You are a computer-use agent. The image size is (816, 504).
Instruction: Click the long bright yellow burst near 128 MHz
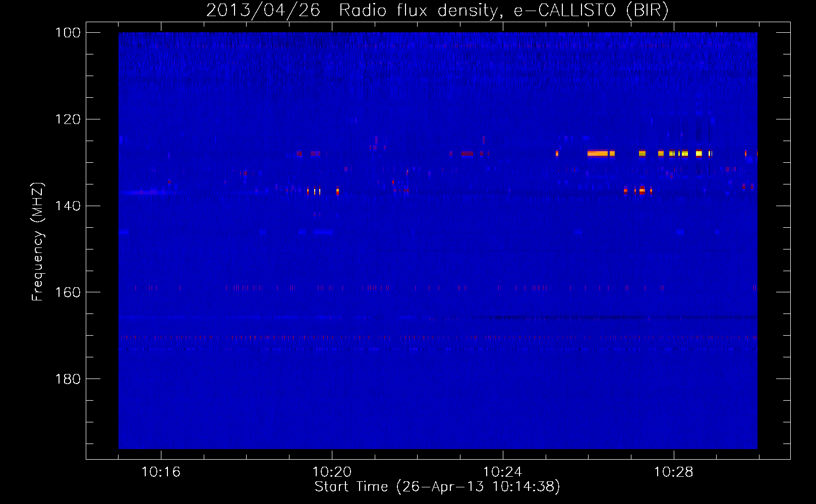[x=598, y=153]
